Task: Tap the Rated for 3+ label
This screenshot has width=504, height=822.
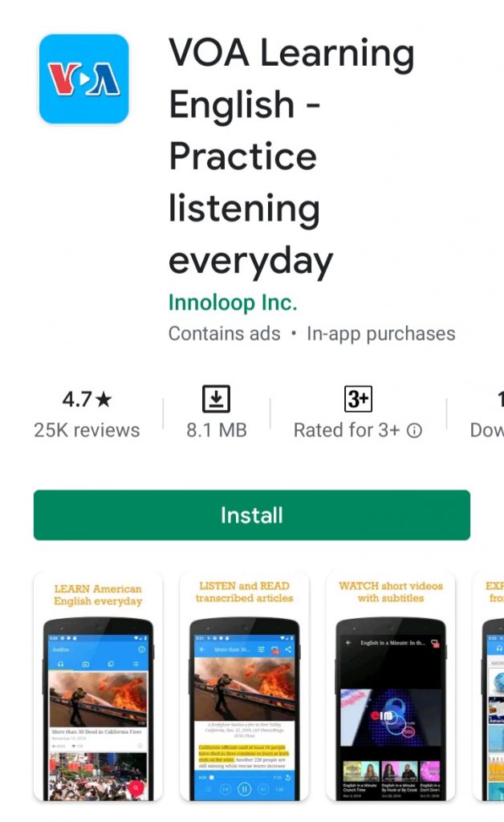Action: 347,430
